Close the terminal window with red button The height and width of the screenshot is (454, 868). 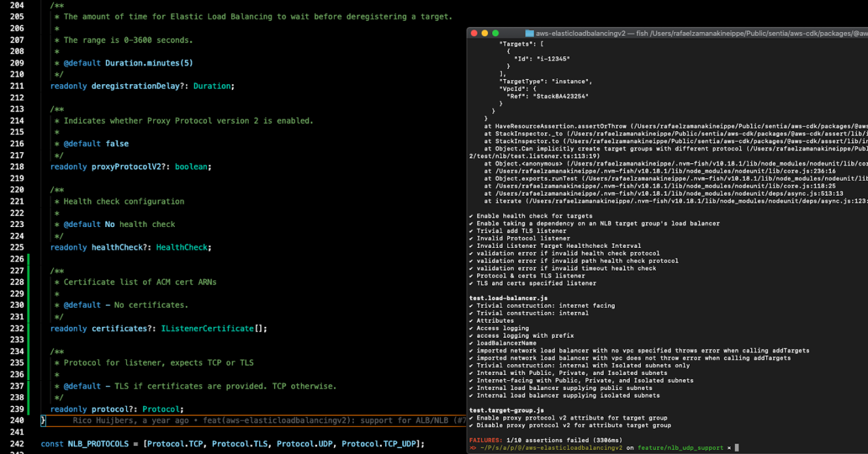474,33
